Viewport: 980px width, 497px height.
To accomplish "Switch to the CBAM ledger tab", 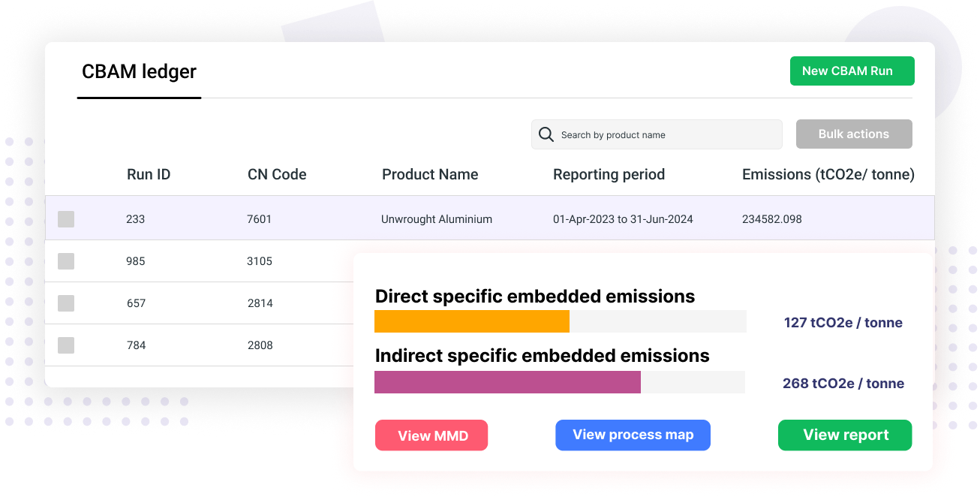I will (139, 72).
